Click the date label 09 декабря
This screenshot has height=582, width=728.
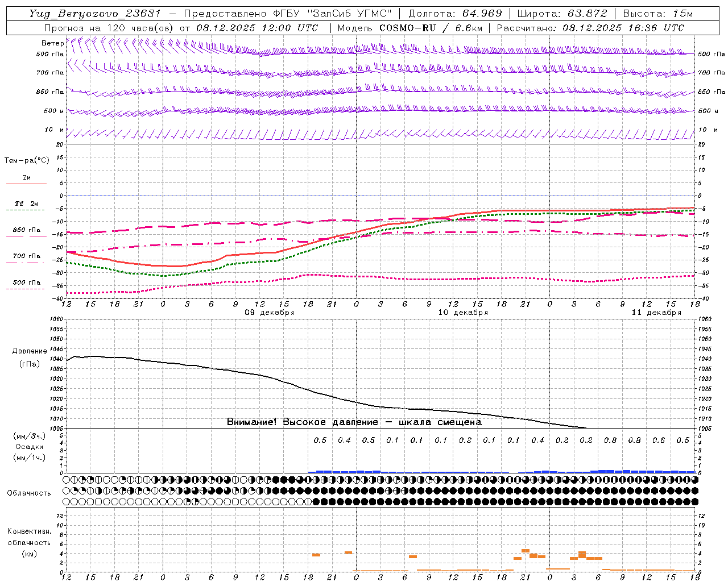270,313
